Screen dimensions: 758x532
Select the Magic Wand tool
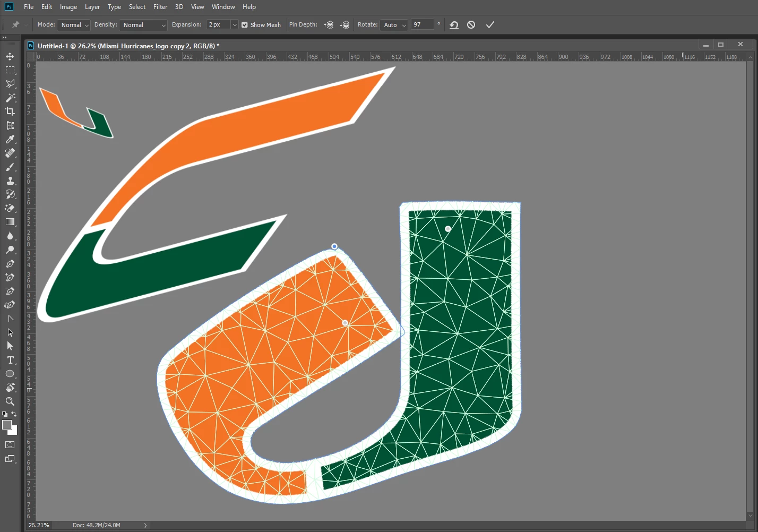pyautogui.click(x=10, y=98)
